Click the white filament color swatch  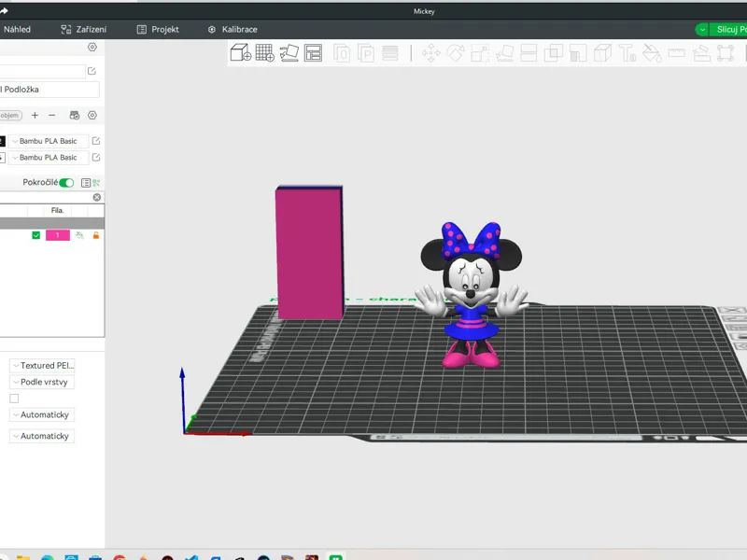(3, 157)
